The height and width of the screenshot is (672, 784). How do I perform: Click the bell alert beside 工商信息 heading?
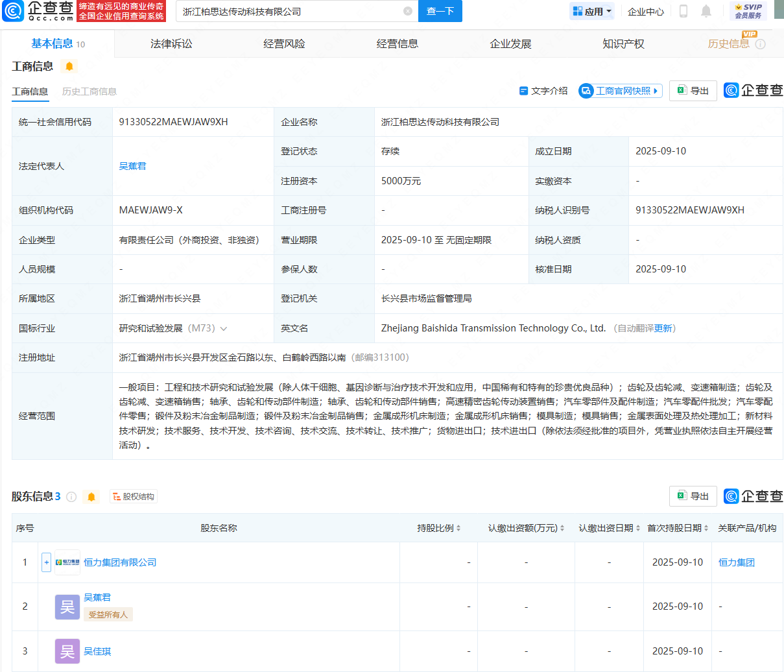[x=69, y=66]
